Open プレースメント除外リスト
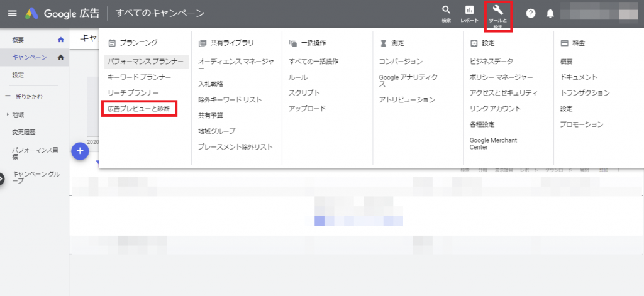This screenshot has height=296, width=644. coord(235,146)
